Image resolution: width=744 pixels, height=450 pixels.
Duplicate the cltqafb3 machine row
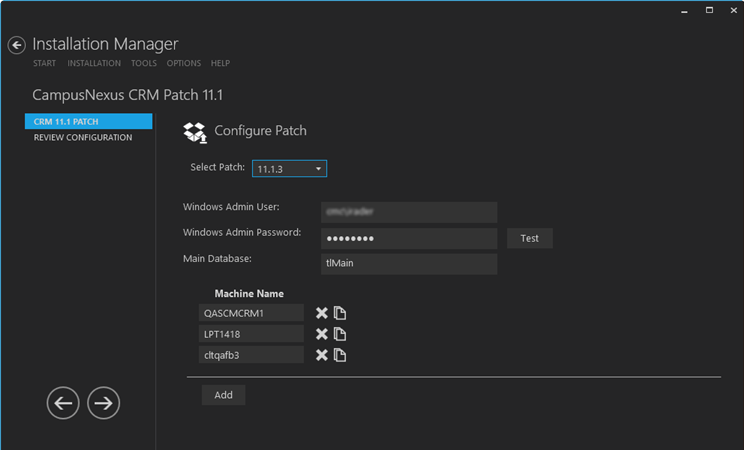pyautogui.click(x=340, y=355)
